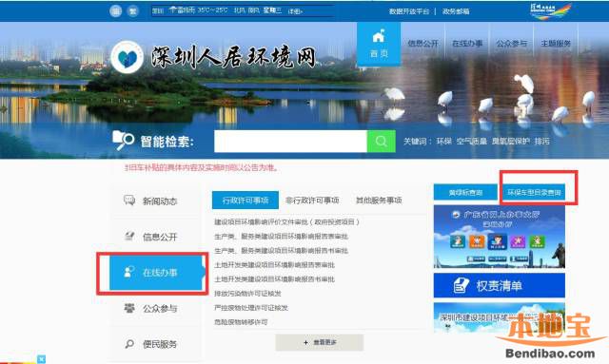Select keyword 空气质量
Image resolution: width=609 pixels, height=364 pixels.
tap(472, 142)
